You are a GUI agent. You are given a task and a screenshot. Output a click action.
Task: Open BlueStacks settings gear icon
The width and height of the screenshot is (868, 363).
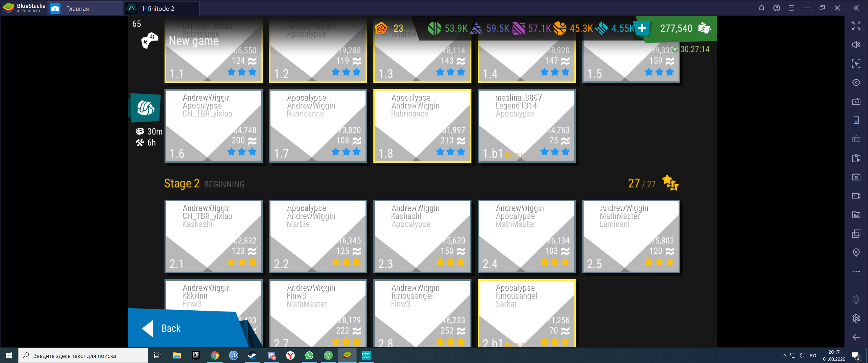coord(856,319)
